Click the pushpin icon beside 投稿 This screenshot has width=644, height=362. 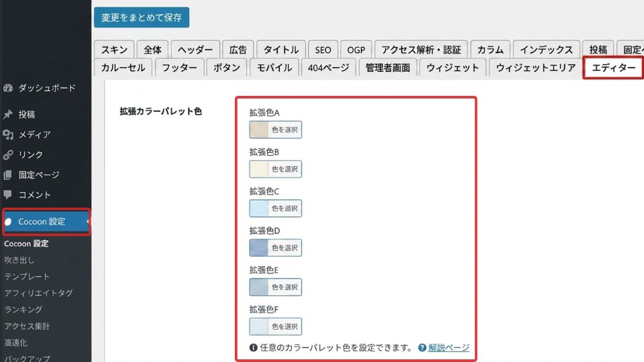[x=8, y=115]
